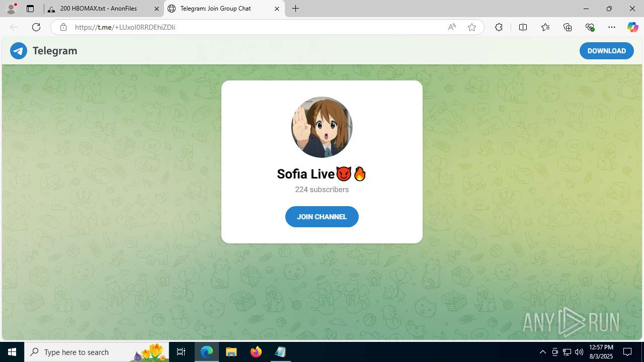Screen dimensions: 644x362
Task: Restore down the browser window
Action: pyautogui.click(x=609, y=9)
